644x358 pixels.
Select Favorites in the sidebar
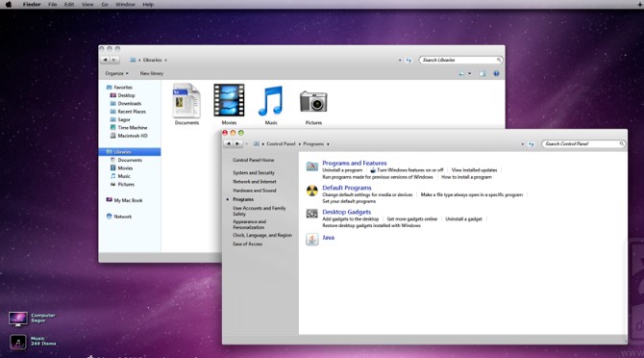coord(119,88)
